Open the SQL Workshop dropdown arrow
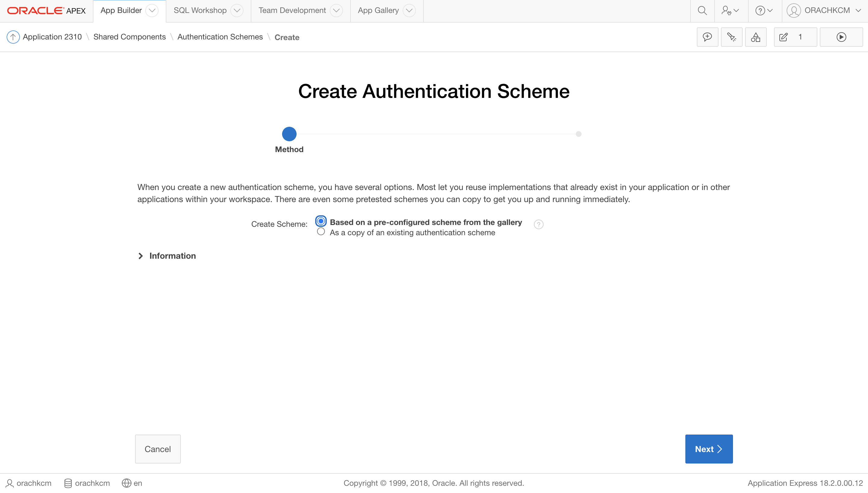The width and height of the screenshot is (868, 493). 237,11
